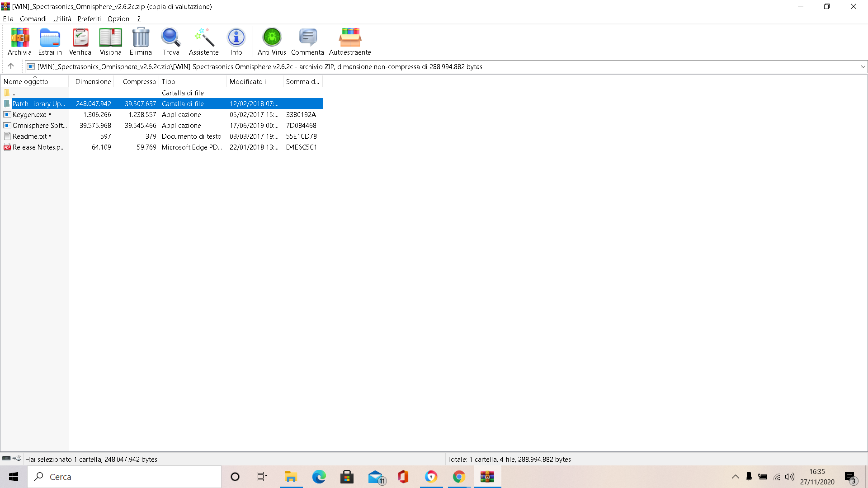868x488 pixels.
Task: Open Task View on the taskbar
Action: (x=262, y=477)
